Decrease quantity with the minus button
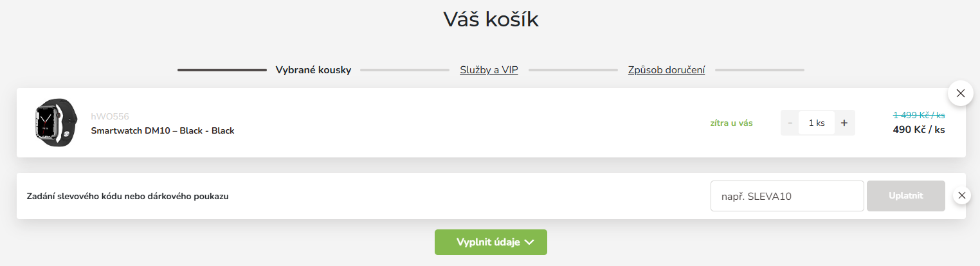 pyautogui.click(x=790, y=123)
